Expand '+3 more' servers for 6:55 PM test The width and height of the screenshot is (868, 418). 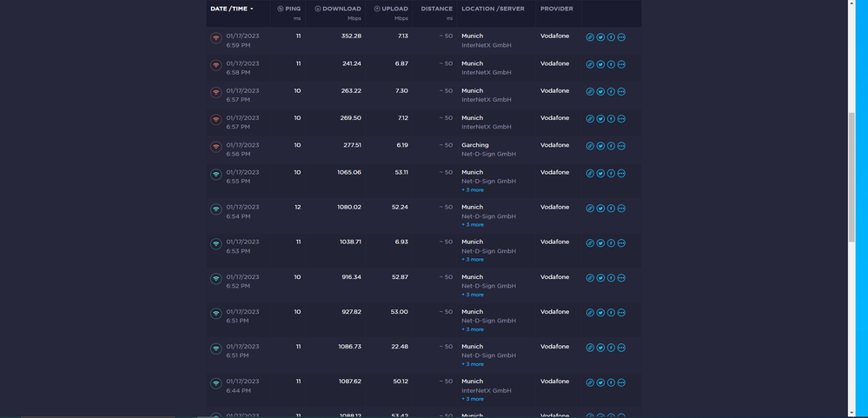click(x=473, y=190)
